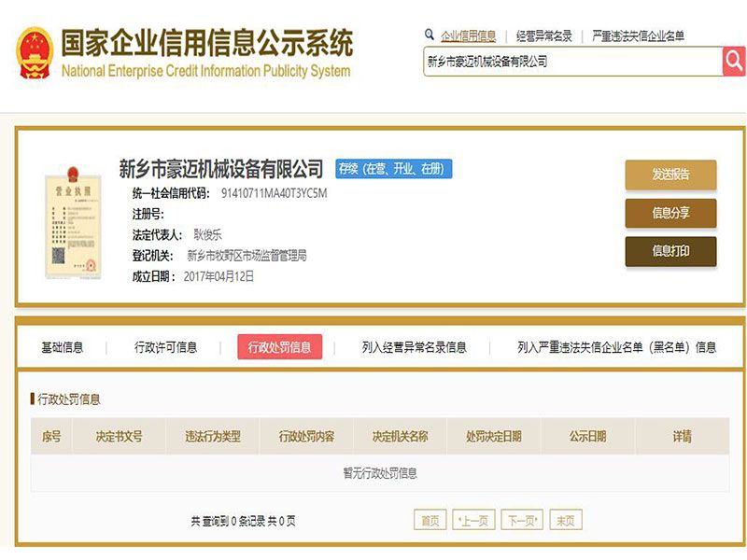The image size is (747, 560).
Task: Switch to the 基础信息 tab
Action: [63, 347]
